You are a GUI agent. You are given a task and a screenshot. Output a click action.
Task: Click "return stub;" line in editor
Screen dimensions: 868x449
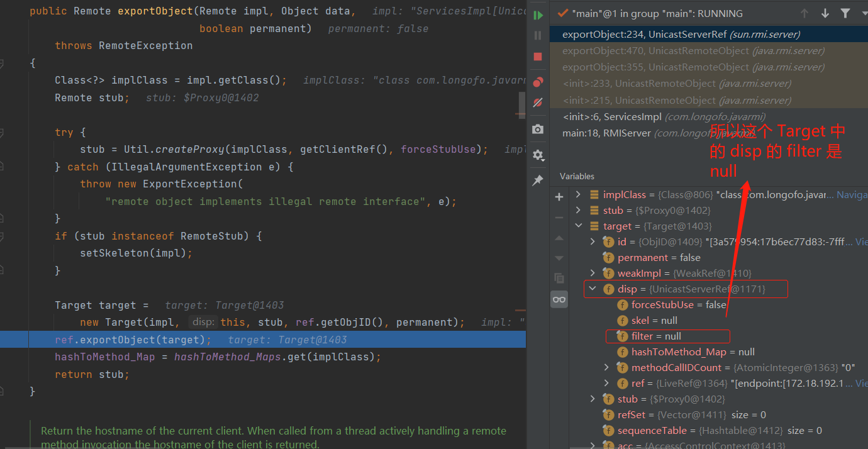point(92,374)
